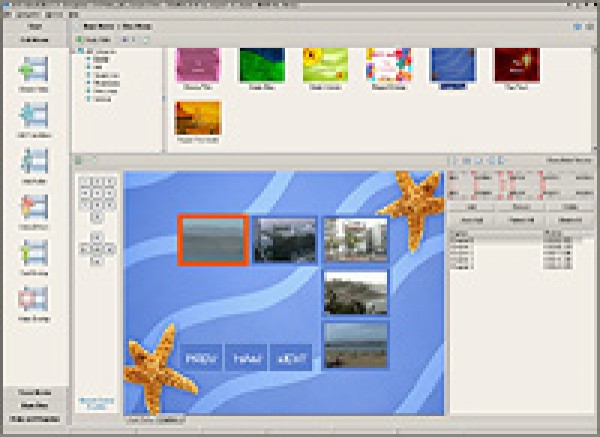Click the sandy beach chapter thumbnail in preview

(x=356, y=345)
